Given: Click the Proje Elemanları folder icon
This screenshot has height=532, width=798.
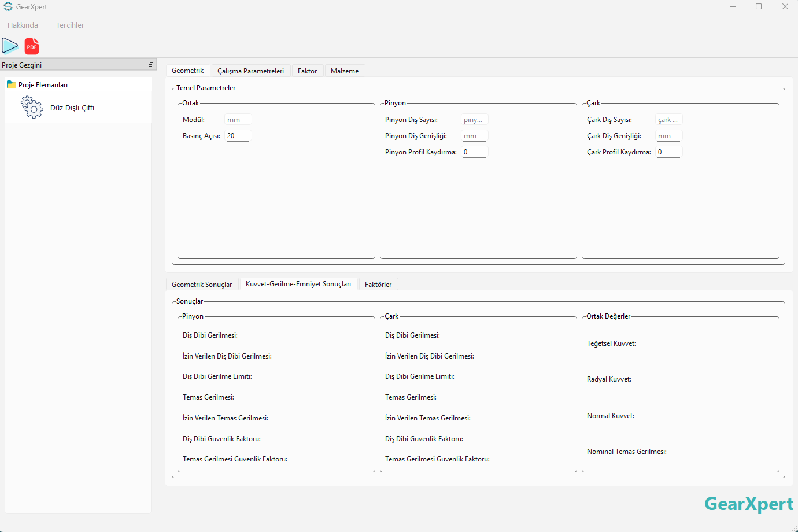Looking at the screenshot, I should [x=11, y=85].
